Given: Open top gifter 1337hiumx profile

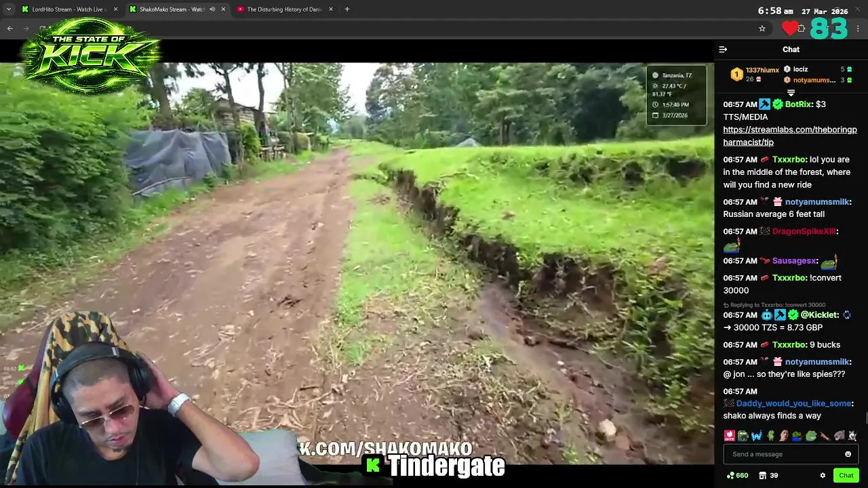Looking at the screenshot, I should (x=762, y=70).
